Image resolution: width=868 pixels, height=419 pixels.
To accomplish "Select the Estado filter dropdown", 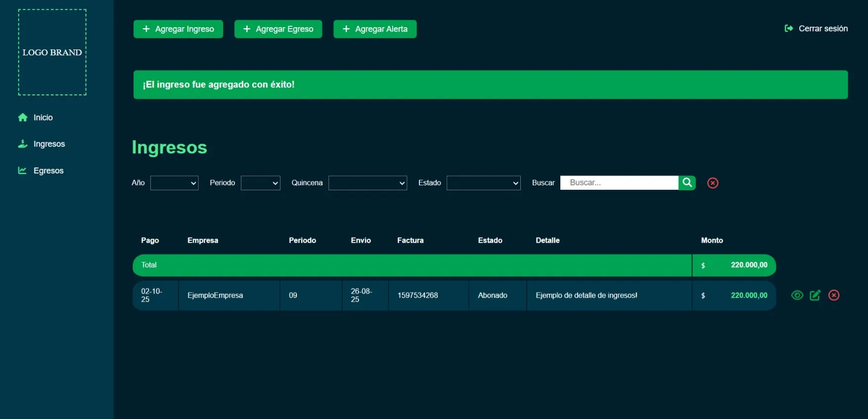I will click(x=483, y=183).
